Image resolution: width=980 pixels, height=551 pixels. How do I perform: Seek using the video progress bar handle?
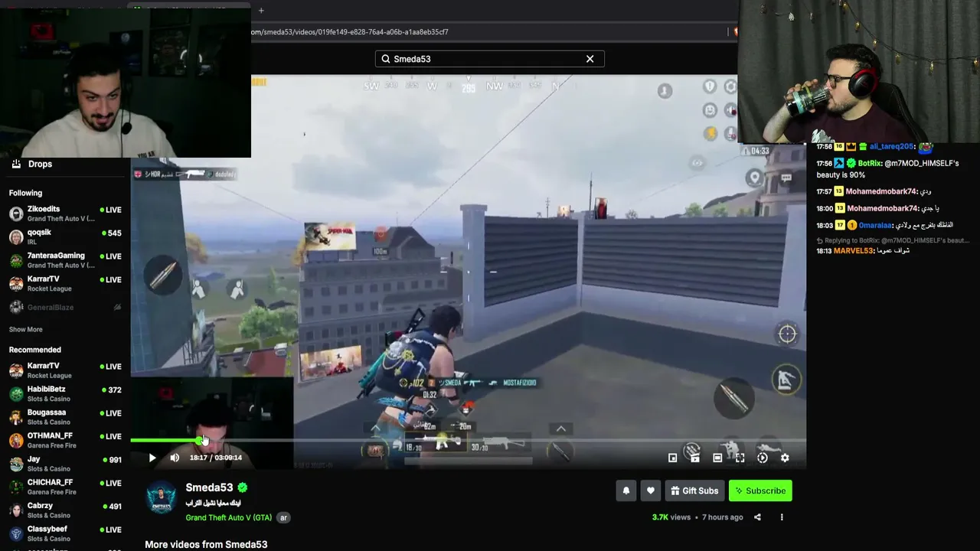tap(200, 440)
